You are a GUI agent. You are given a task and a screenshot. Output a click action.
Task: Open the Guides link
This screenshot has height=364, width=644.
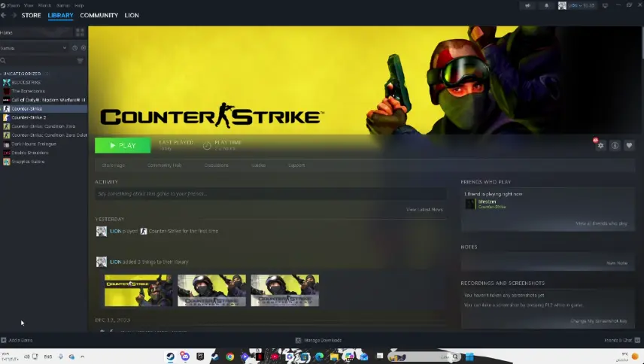258,165
